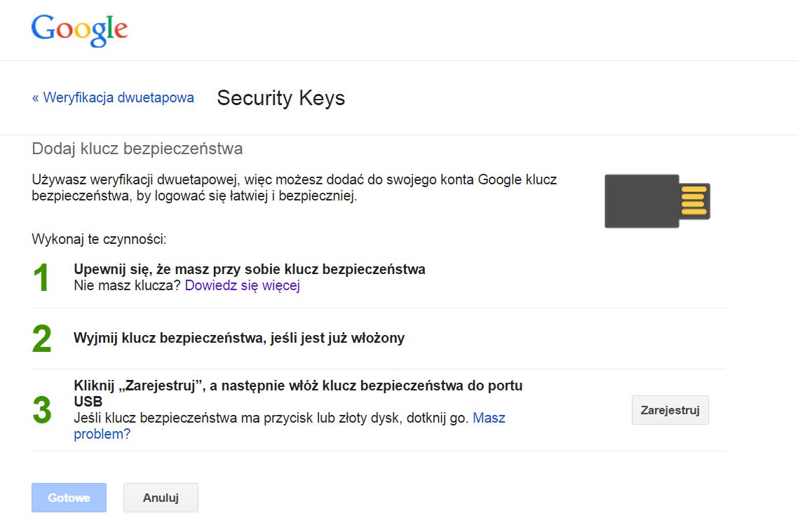This screenshot has width=798, height=532.
Task: Open the Dowiedz się więcej link
Action: pyautogui.click(x=243, y=286)
